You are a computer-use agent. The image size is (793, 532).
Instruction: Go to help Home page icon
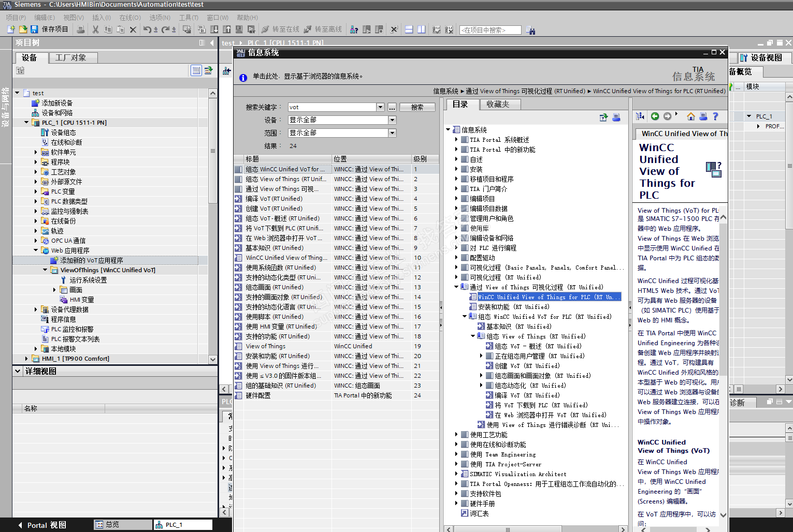pyautogui.click(x=690, y=116)
